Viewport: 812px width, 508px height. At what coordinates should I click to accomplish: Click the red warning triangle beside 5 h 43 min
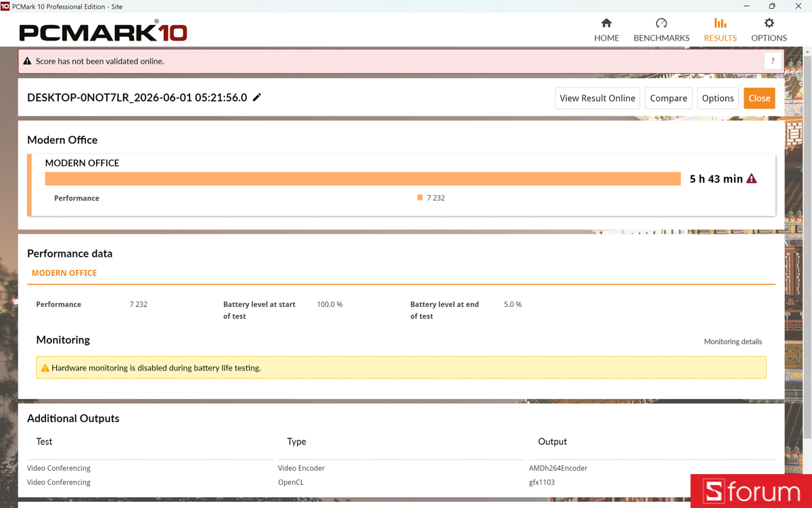point(752,179)
